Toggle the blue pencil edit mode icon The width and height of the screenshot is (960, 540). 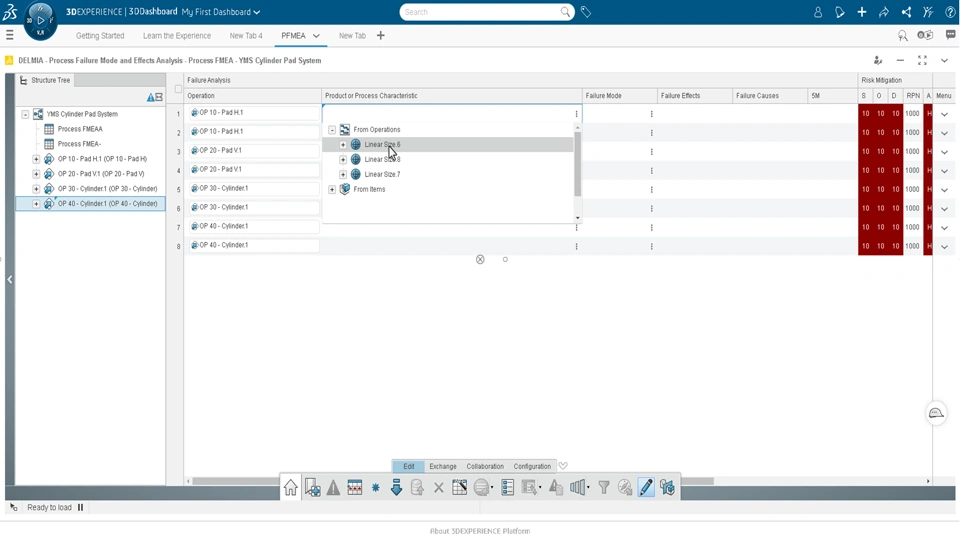pos(646,487)
